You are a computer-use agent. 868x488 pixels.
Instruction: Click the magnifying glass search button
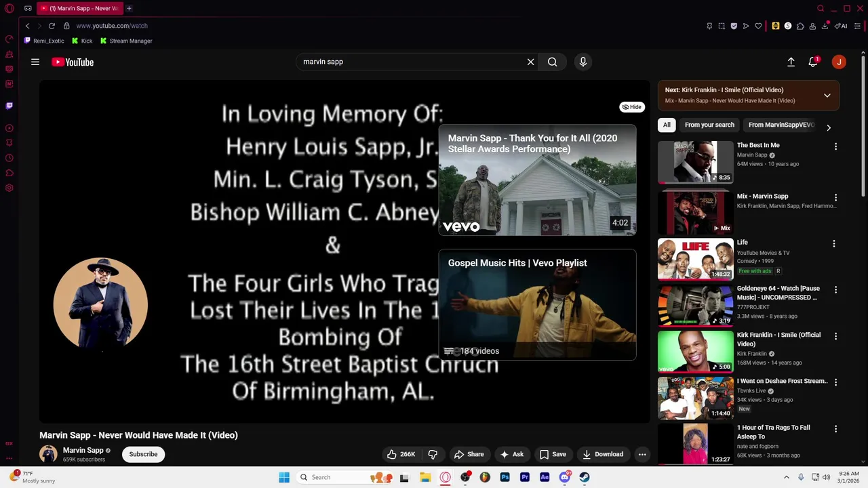click(553, 62)
